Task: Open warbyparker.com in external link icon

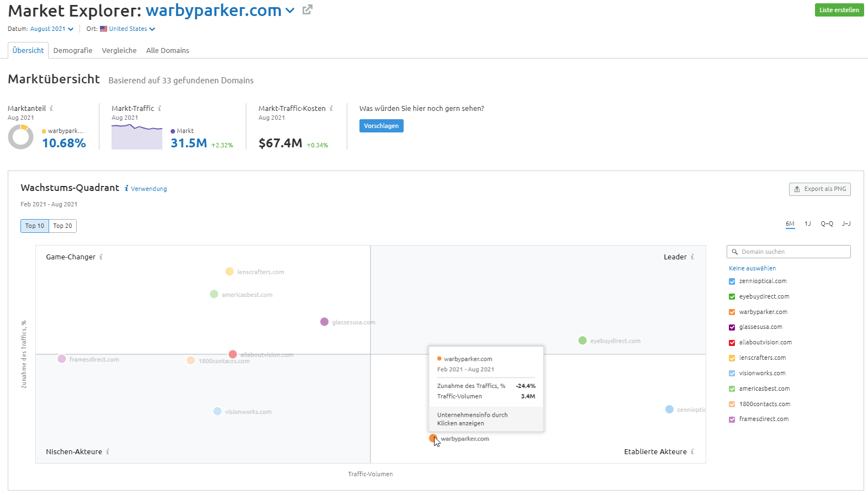Action: pyautogui.click(x=308, y=9)
